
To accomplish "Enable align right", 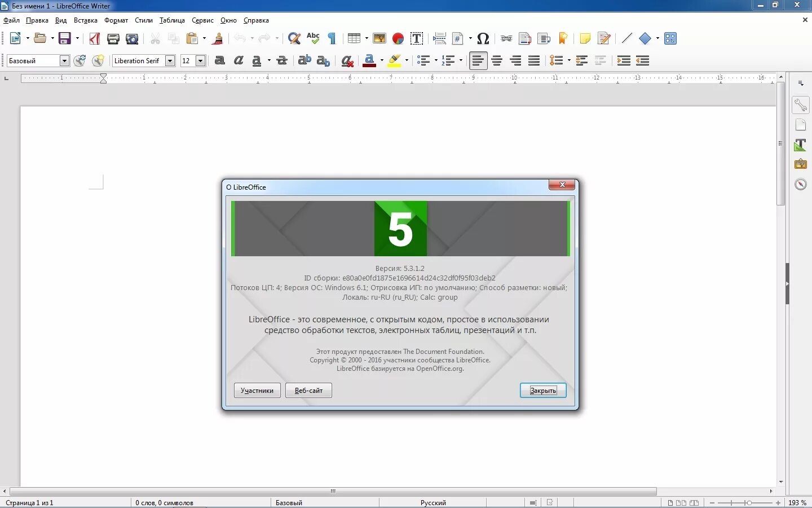I will (x=515, y=60).
